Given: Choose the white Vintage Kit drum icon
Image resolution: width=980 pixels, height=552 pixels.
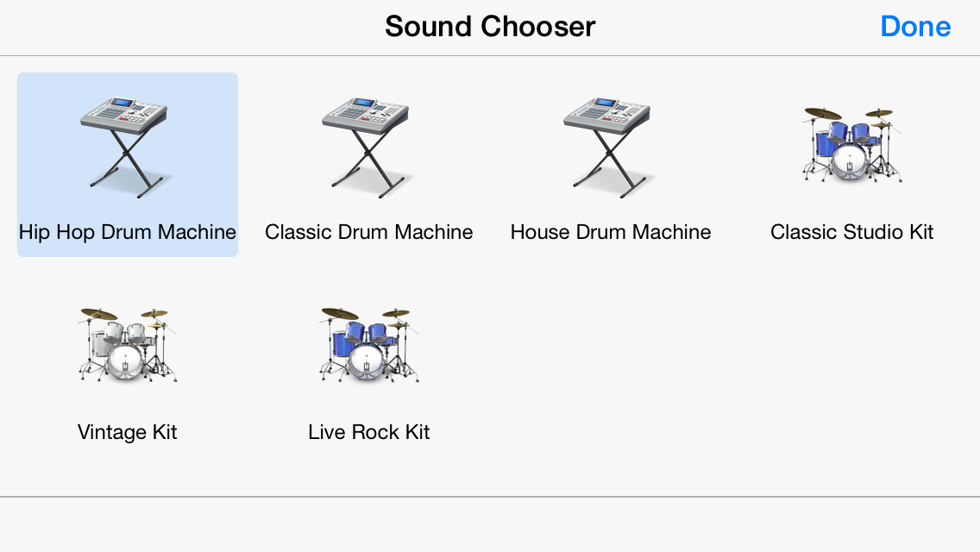Looking at the screenshot, I should 128,344.
